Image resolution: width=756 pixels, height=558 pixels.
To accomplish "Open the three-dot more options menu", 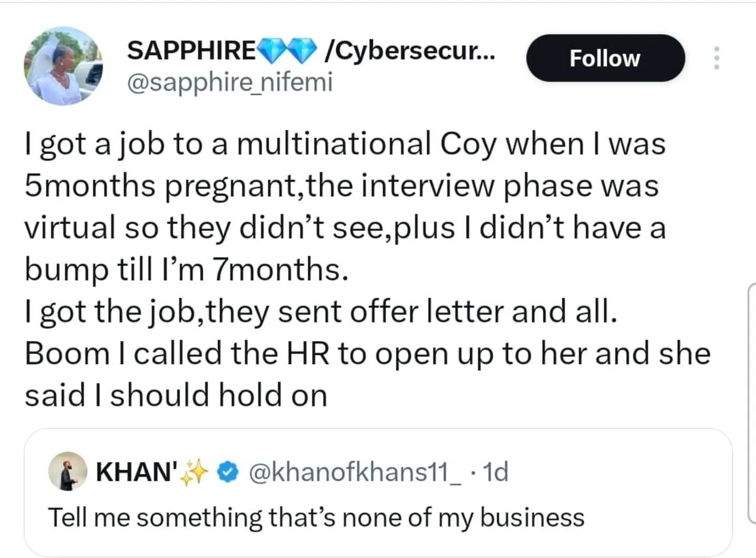I will 716,58.
